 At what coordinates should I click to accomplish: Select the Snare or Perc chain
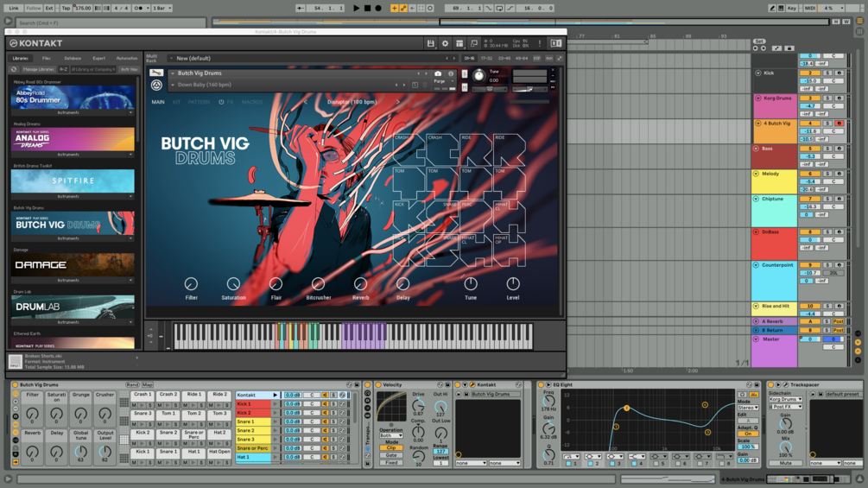tap(254, 448)
